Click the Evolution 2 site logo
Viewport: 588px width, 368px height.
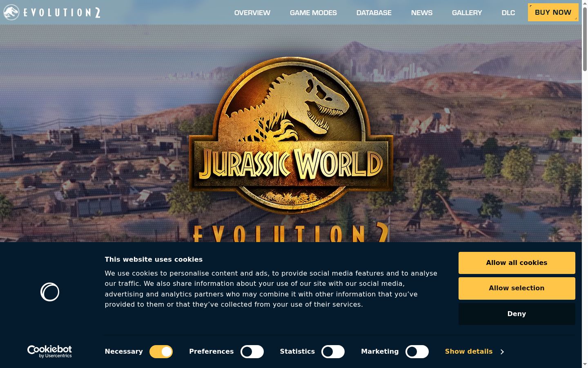click(52, 12)
